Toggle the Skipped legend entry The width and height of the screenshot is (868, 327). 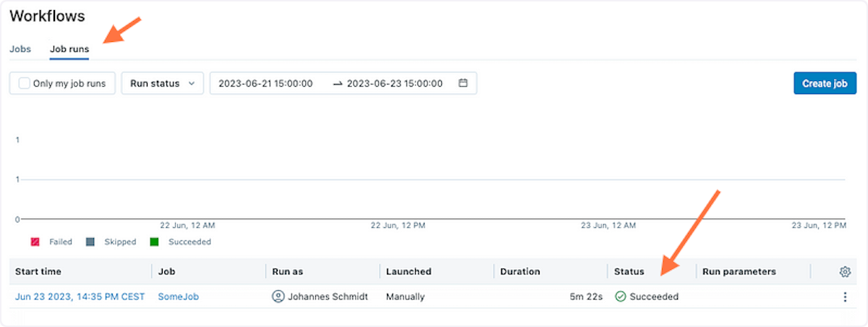pos(111,242)
